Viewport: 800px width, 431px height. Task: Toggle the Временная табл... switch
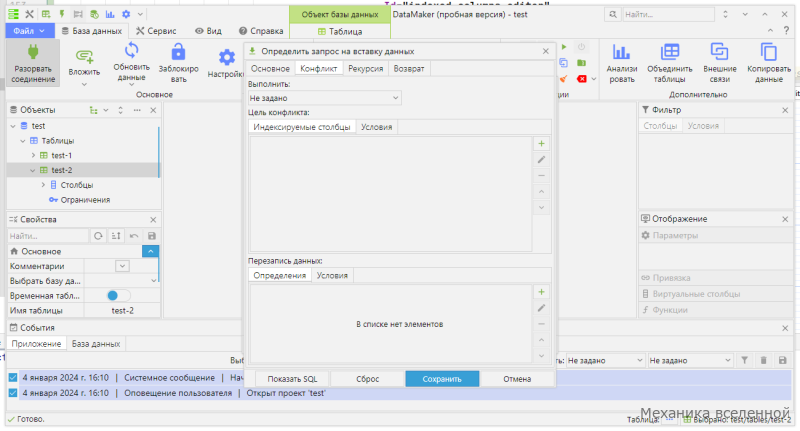coord(118,295)
